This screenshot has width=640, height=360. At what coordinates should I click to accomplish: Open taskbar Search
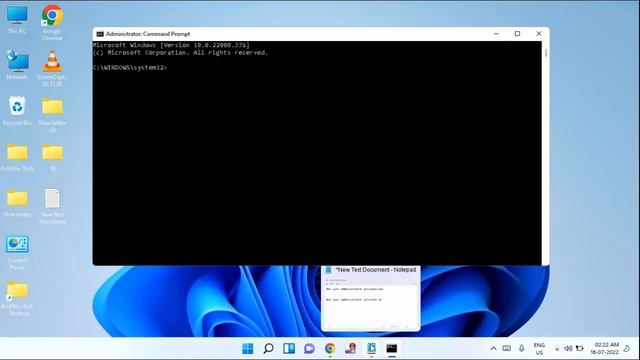pyautogui.click(x=268, y=348)
